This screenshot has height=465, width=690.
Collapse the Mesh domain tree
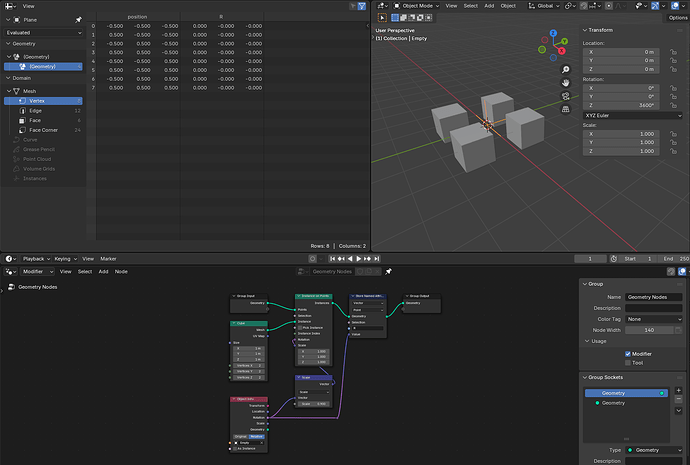9,91
